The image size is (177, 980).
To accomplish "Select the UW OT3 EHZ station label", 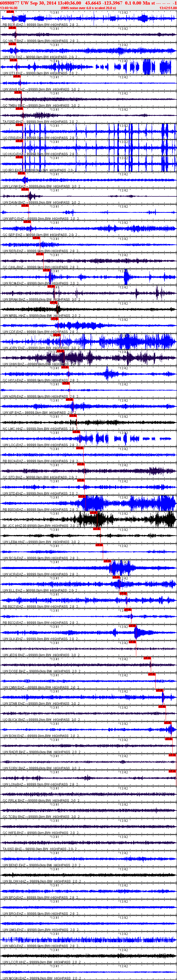I will (x=40, y=74).
